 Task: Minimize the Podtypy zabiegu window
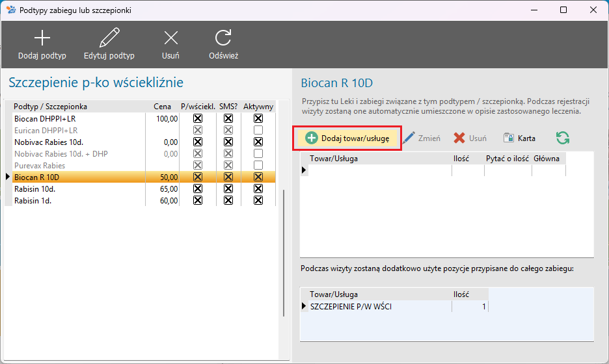click(534, 10)
